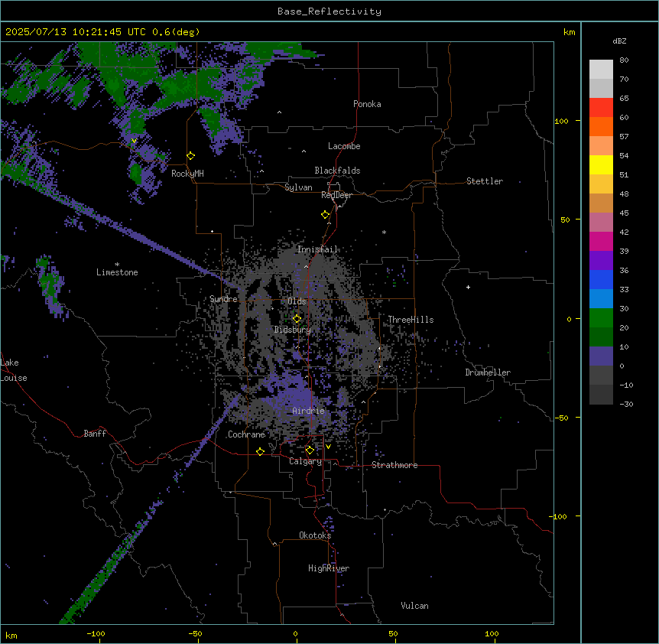The image size is (659, 644).
Task: Pick the 80-70 dBZ light gray swatch
Action: pos(601,70)
